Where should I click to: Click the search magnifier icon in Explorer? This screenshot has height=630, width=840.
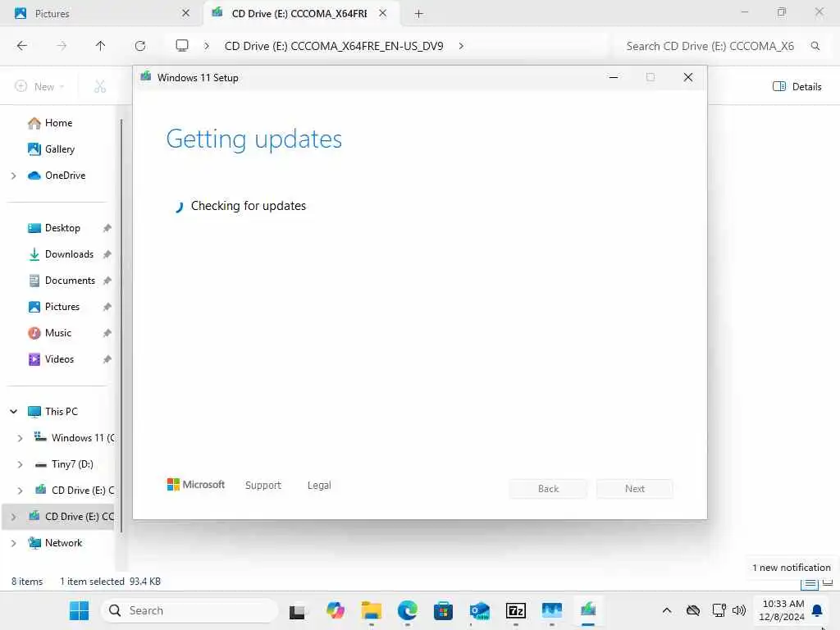(x=815, y=46)
